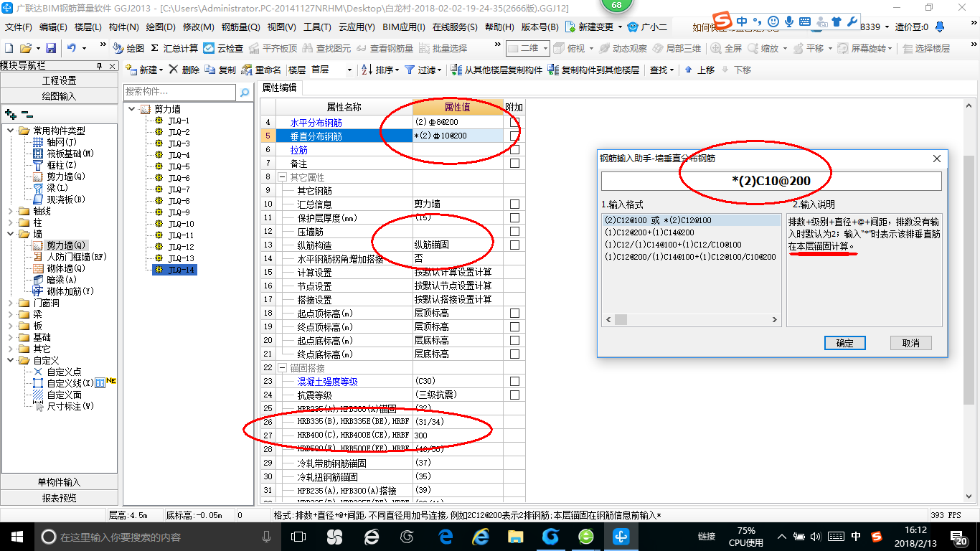Screen dimensions: 980x551
Task: Select 筏板基础(M) in common types
Action: click(x=63, y=154)
